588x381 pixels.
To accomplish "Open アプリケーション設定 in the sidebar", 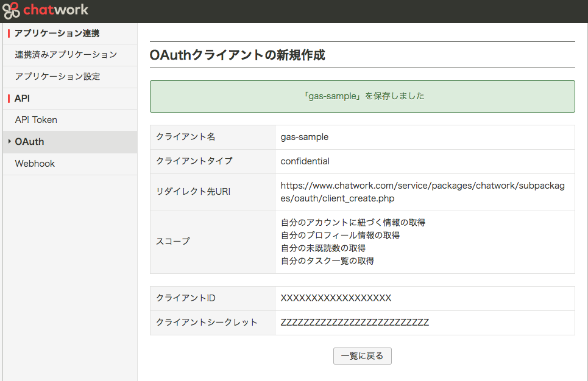I will (x=70, y=77).
